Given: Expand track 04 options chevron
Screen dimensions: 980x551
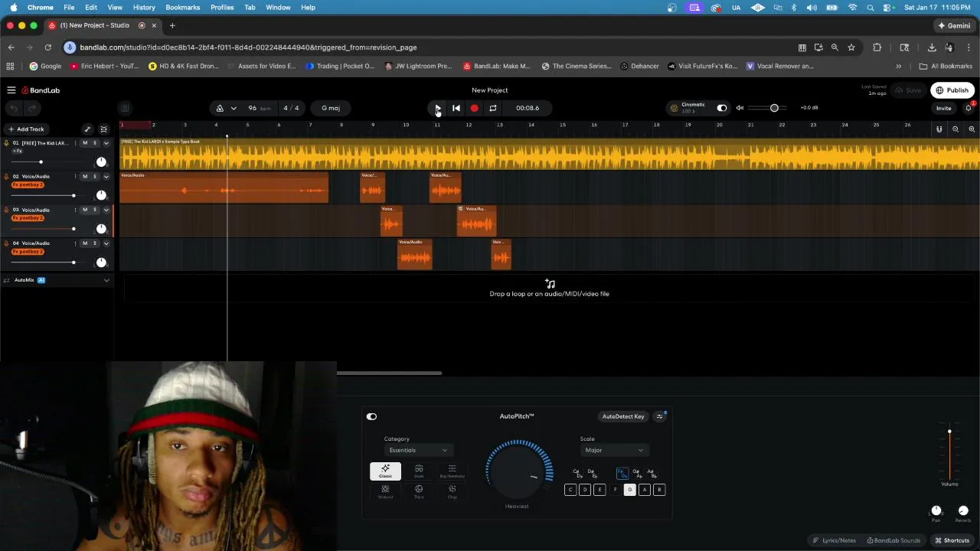Looking at the screenshot, I should [106, 243].
